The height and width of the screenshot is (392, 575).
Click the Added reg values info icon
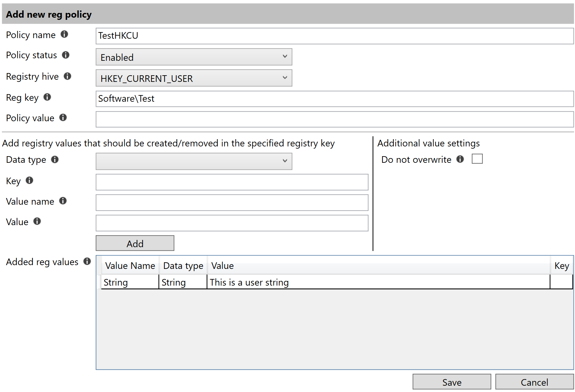87,261
